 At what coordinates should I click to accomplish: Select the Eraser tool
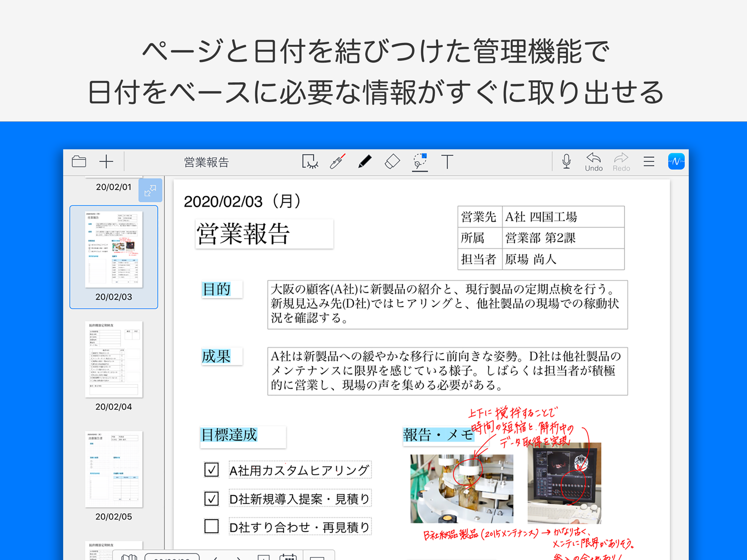(392, 161)
